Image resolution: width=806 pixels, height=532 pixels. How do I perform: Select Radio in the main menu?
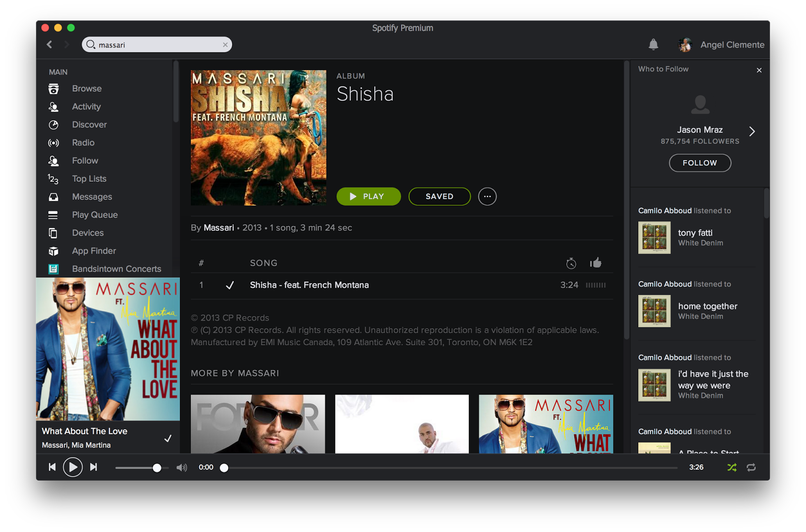(x=83, y=143)
